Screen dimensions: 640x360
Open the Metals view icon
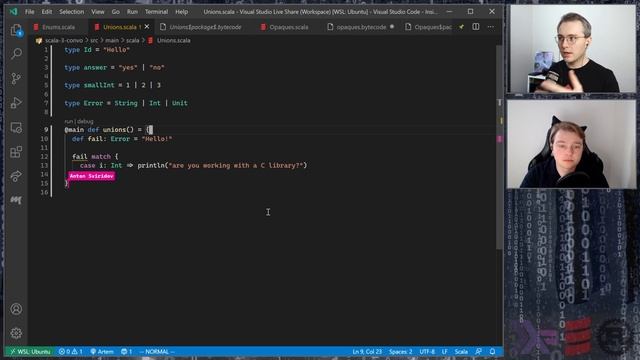(16, 200)
